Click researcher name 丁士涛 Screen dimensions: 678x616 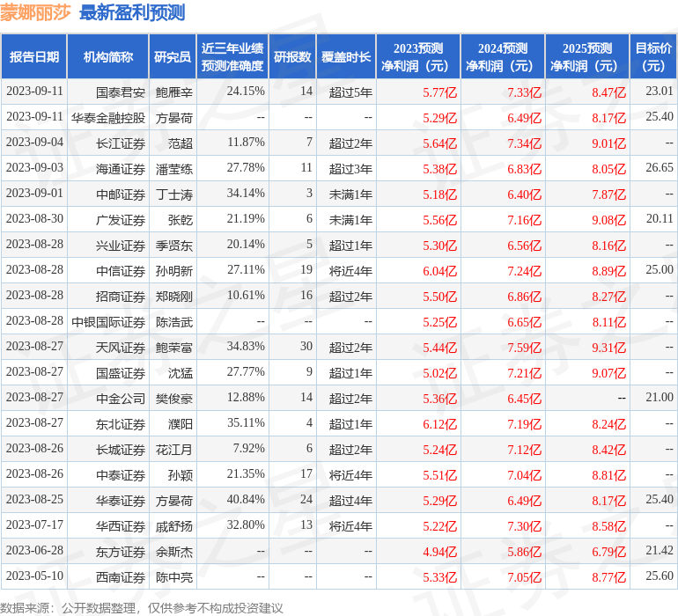click(x=174, y=194)
